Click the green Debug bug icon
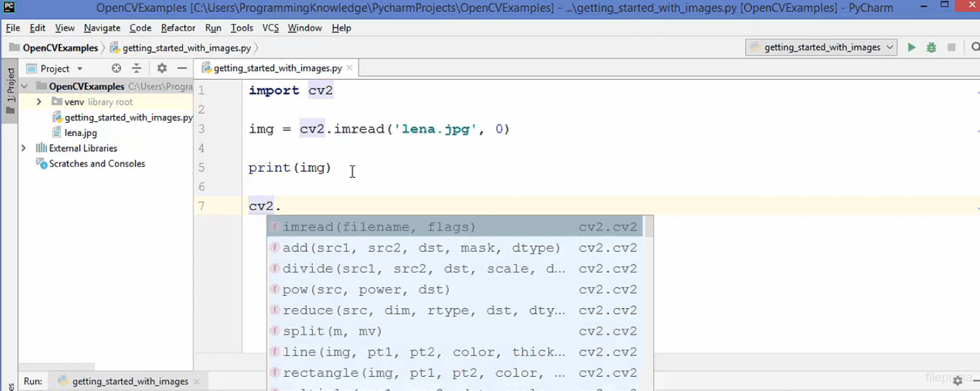The image size is (980, 391). (x=931, y=47)
